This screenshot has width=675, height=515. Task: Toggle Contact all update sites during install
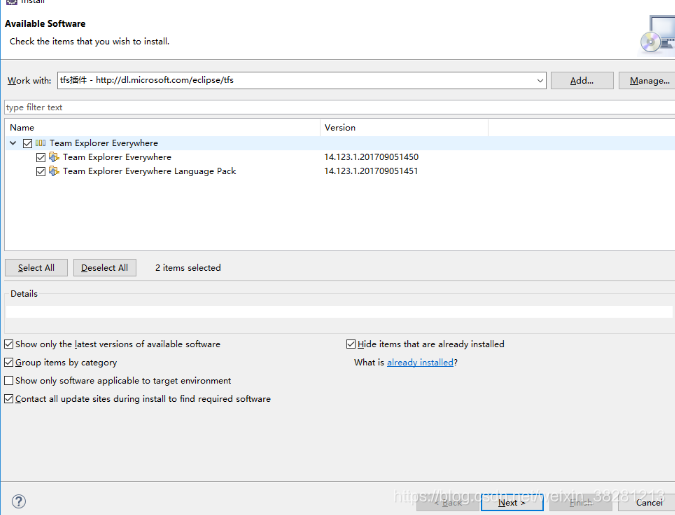coord(9,399)
